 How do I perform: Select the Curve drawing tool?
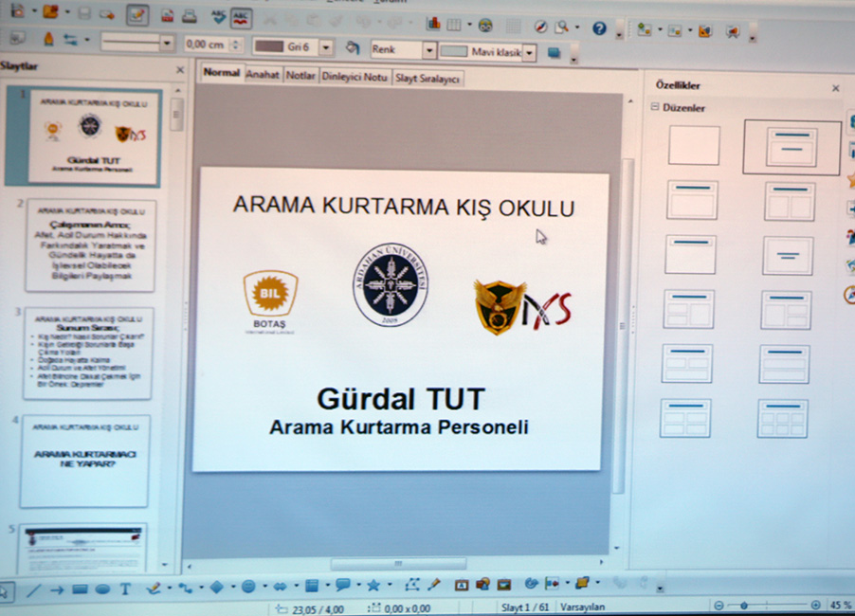pyautogui.click(x=154, y=588)
